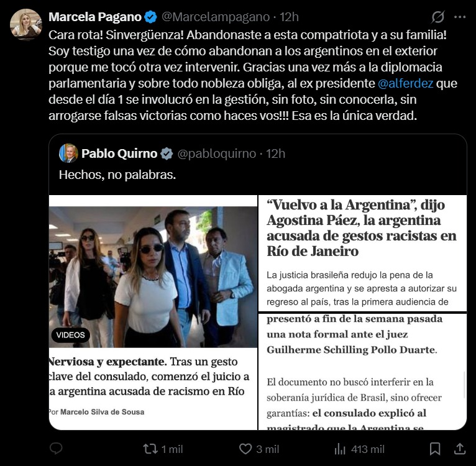Click the Grok slashed-circle icon
Screen dimensions: 476x466
pos(437,17)
